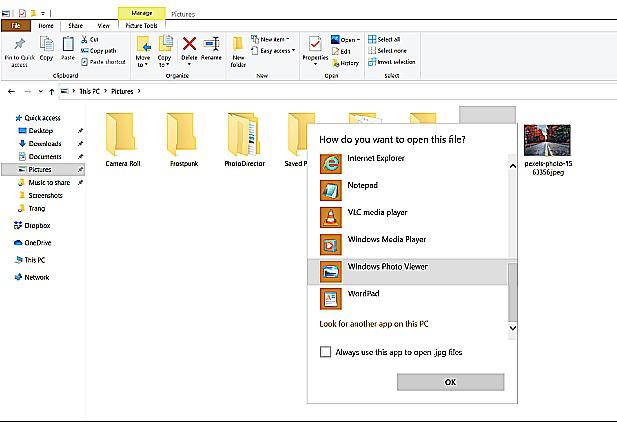Select OneDrive in navigation pane
This screenshot has width=617, height=422.
click(x=32, y=243)
